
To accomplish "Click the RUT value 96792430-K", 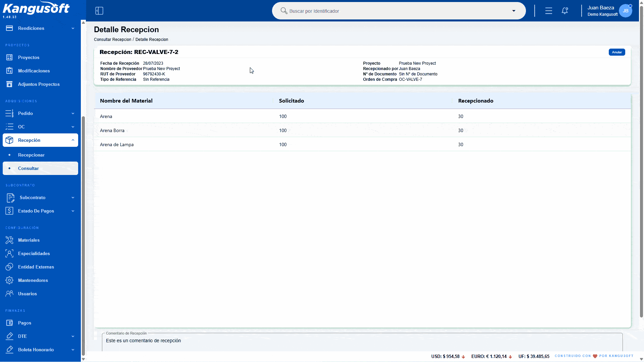I will coord(154,74).
